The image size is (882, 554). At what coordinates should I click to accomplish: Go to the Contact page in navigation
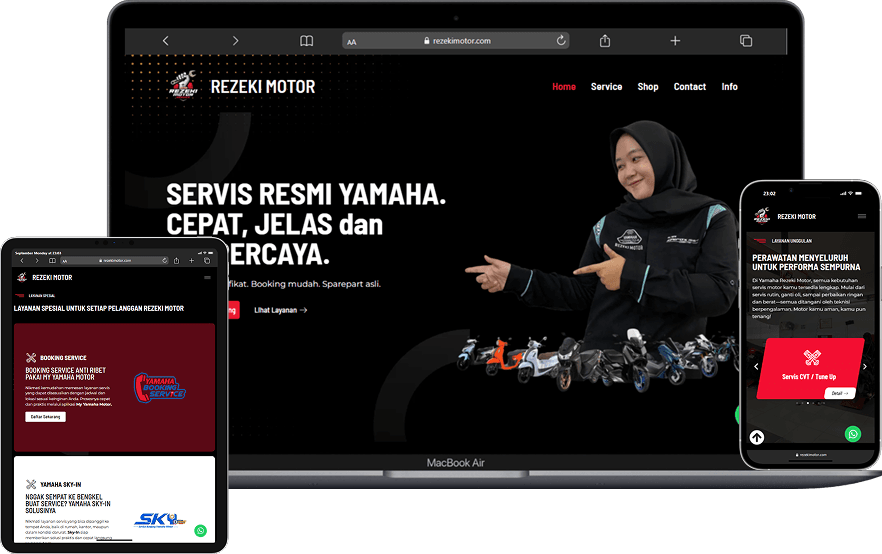[x=689, y=87]
